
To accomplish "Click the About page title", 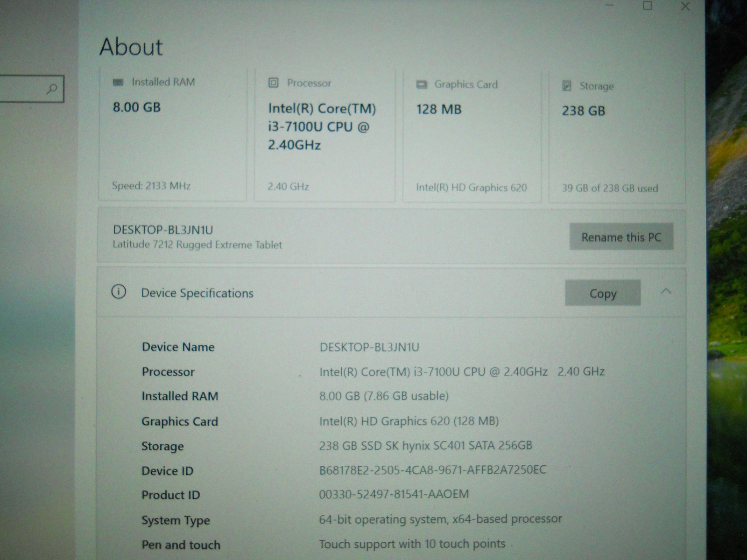I will click(x=131, y=47).
